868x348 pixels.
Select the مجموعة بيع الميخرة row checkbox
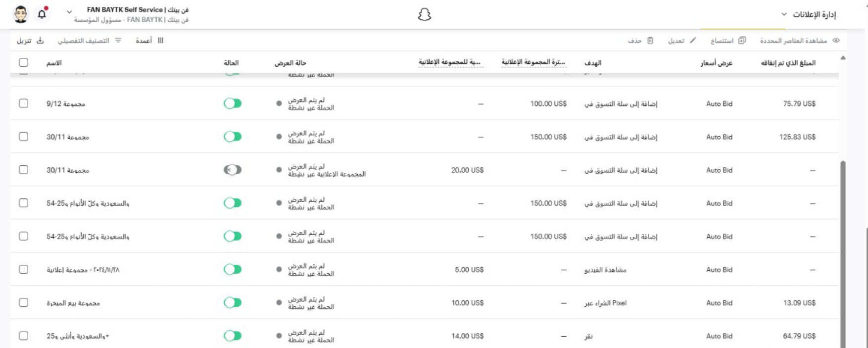point(23,303)
